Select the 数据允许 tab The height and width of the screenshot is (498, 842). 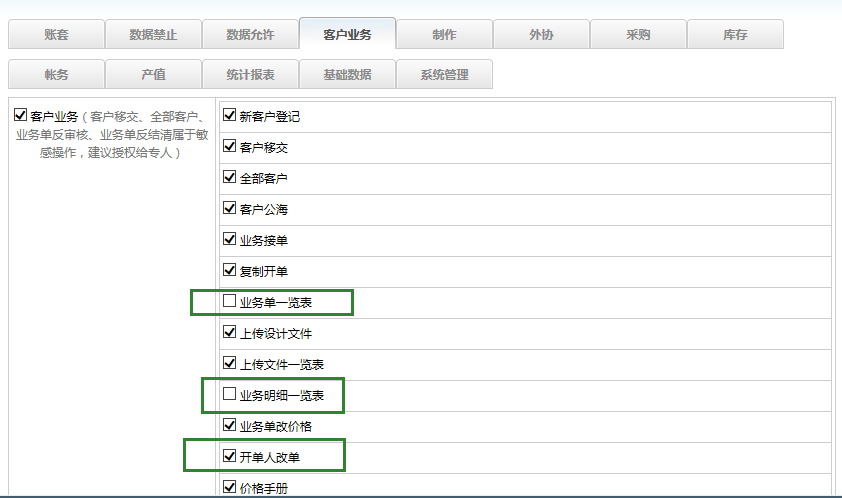[250, 34]
